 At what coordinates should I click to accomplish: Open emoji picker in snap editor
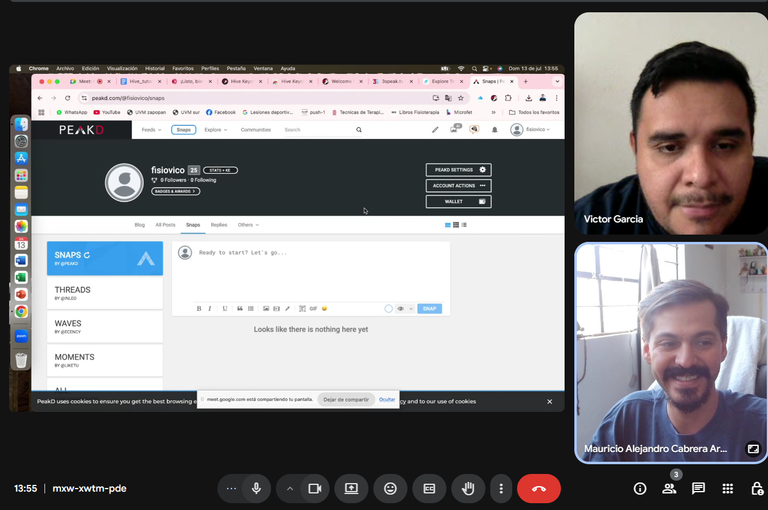pos(324,309)
